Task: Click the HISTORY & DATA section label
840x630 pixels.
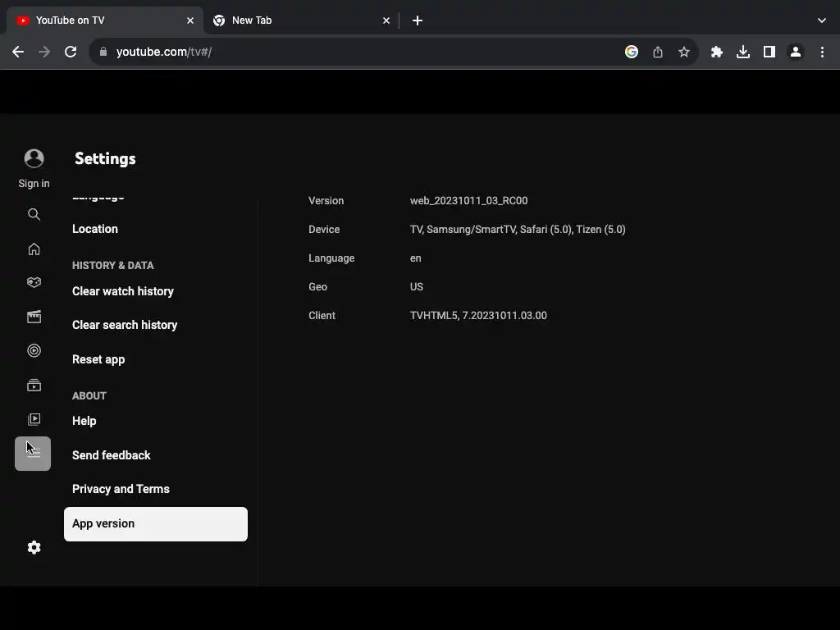Action: 112,266
